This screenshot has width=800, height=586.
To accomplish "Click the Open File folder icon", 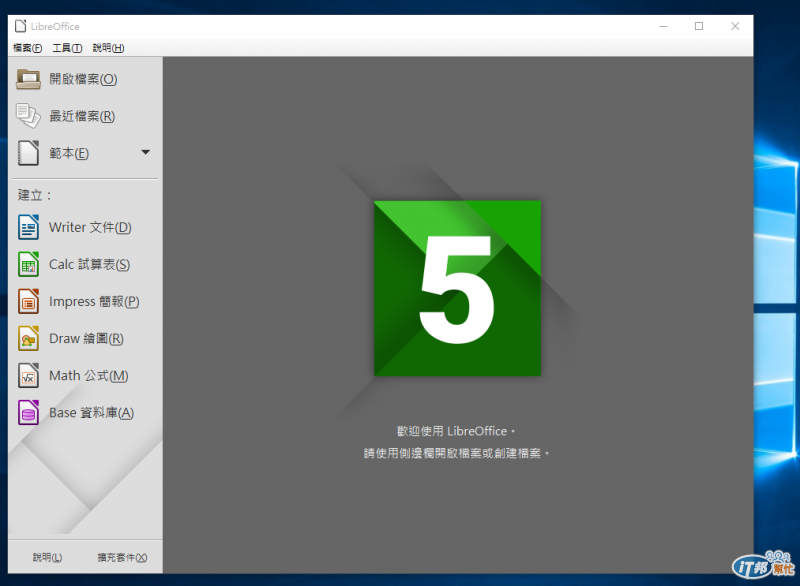I will coord(28,79).
